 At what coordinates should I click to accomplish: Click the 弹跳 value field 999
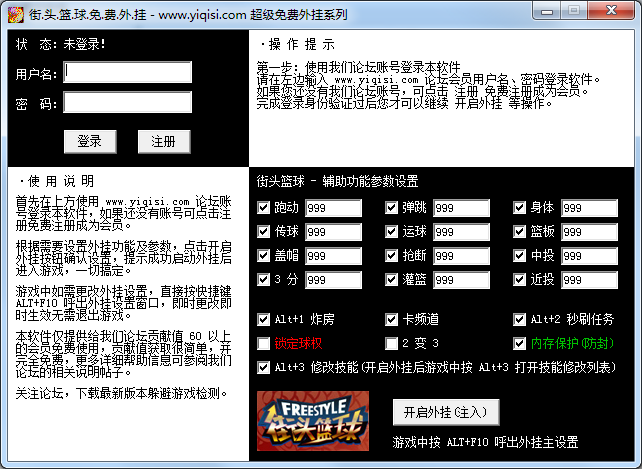pos(461,208)
